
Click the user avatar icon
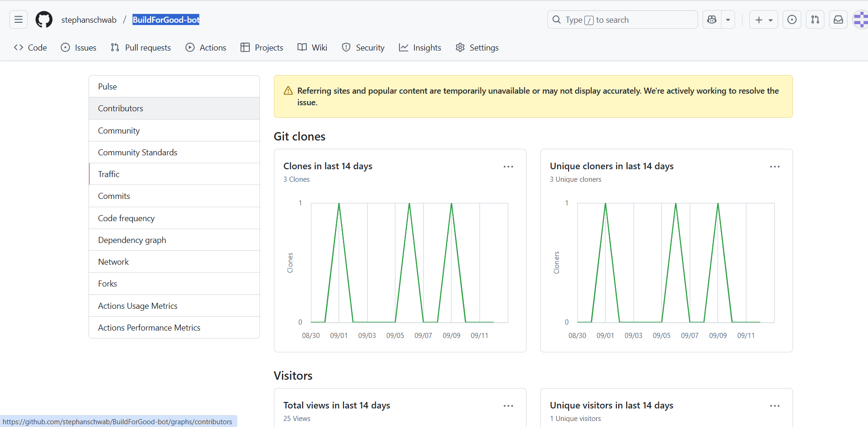point(861,19)
